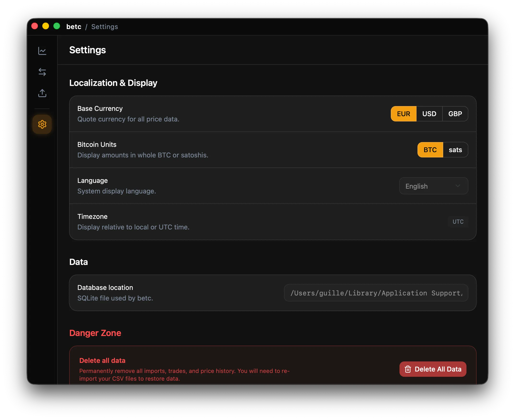Click the red Delete all data heading

pos(102,360)
